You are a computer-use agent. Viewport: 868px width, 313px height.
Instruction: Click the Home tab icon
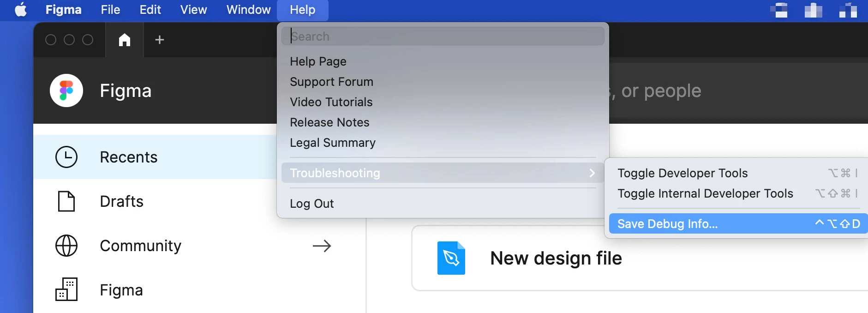(125, 40)
